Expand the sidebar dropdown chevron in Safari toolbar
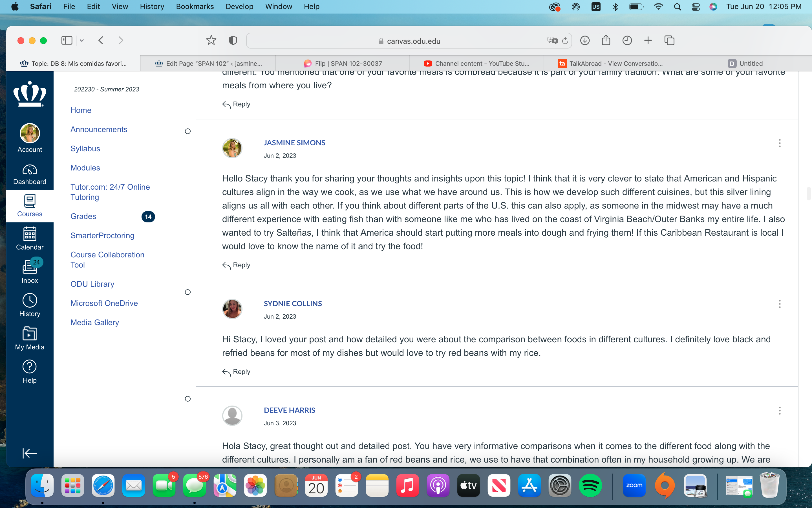This screenshot has height=508, width=812. [x=81, y=41]
